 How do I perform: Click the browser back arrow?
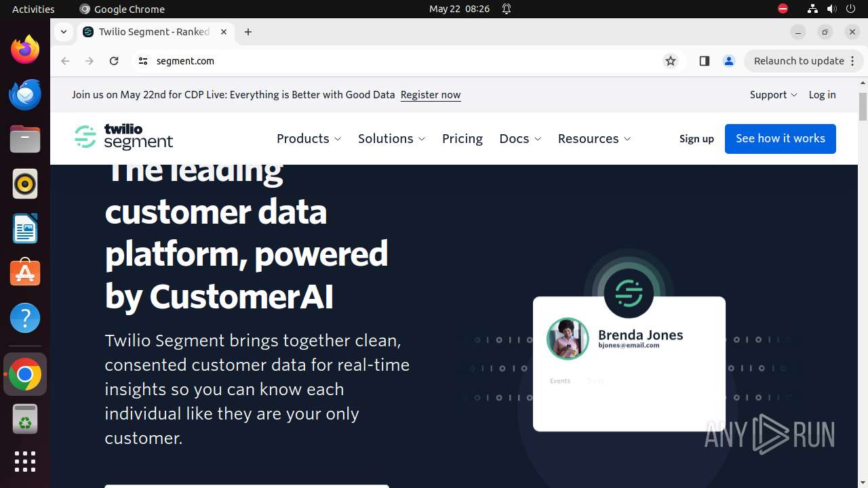[65, 61]
